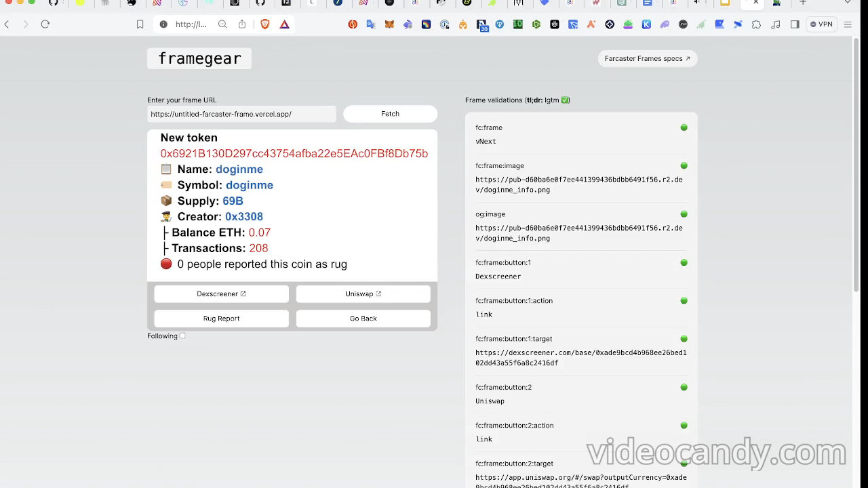868x488 pixels.
Task: Click the Balance ETH 0.07 text
Action: pos(221,232)
